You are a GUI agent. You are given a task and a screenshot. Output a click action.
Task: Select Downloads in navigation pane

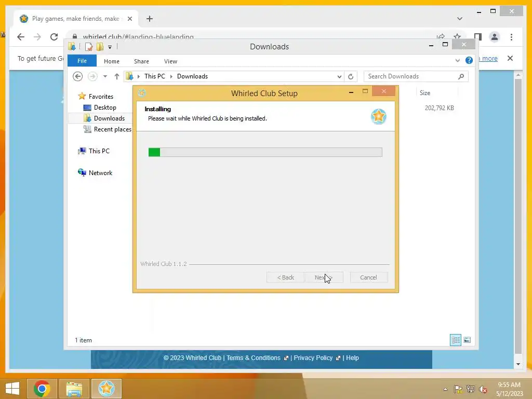(109, 118)
